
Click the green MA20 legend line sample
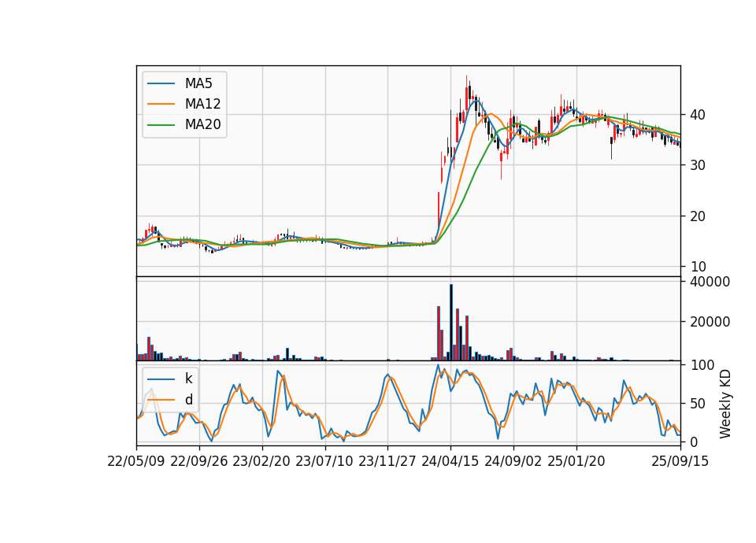(161, 124)
